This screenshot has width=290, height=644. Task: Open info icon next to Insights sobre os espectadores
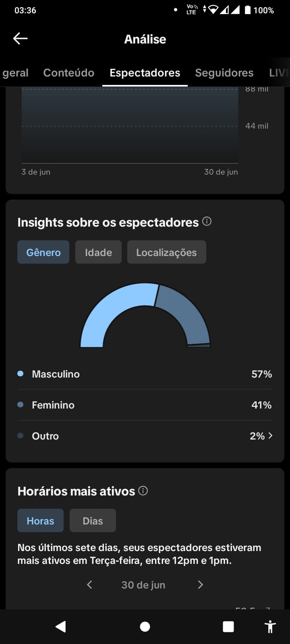click(207, 221)
